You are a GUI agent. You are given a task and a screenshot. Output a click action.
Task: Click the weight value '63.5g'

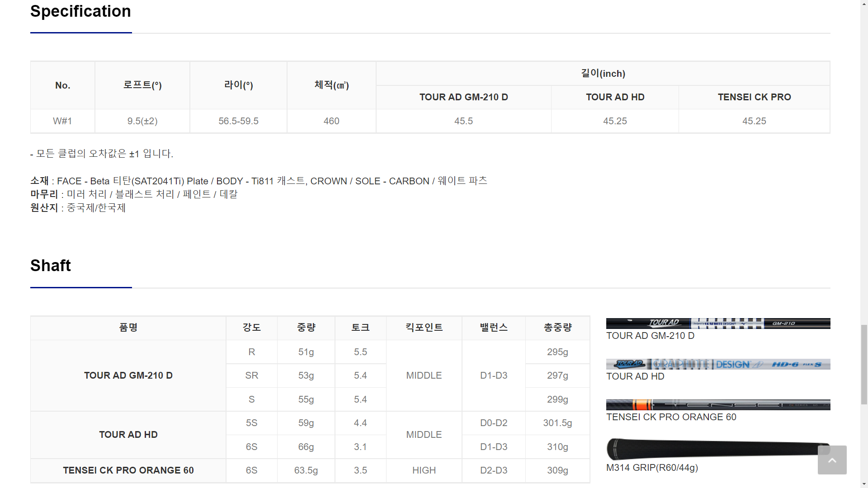coord(306,470)
